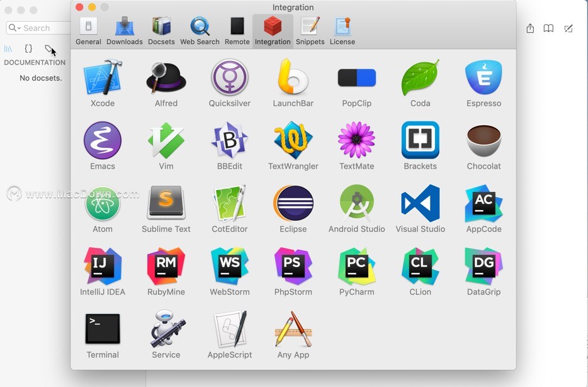This screenshot has height=387, width=588.
Task: Select the CLion integration
Action: (x=420, y=266)
